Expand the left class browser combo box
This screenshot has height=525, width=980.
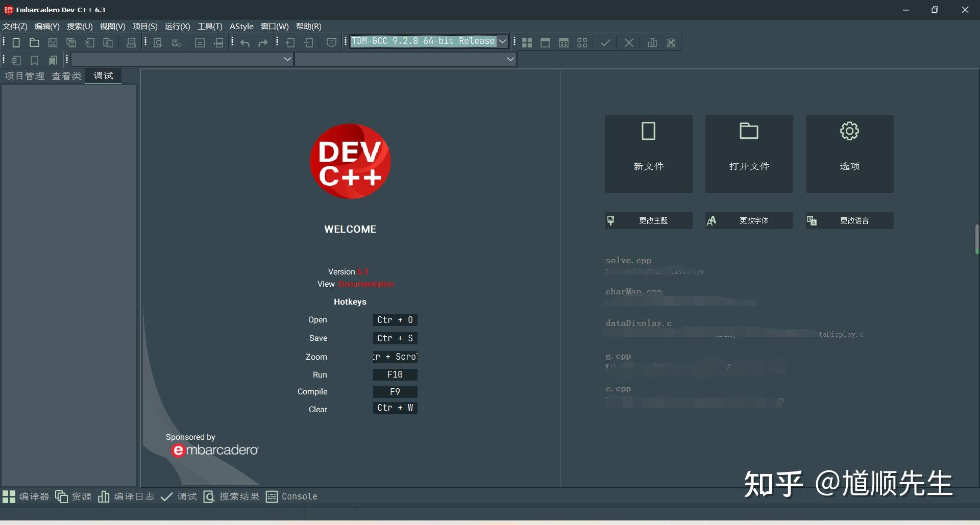[x=182, y=59]
